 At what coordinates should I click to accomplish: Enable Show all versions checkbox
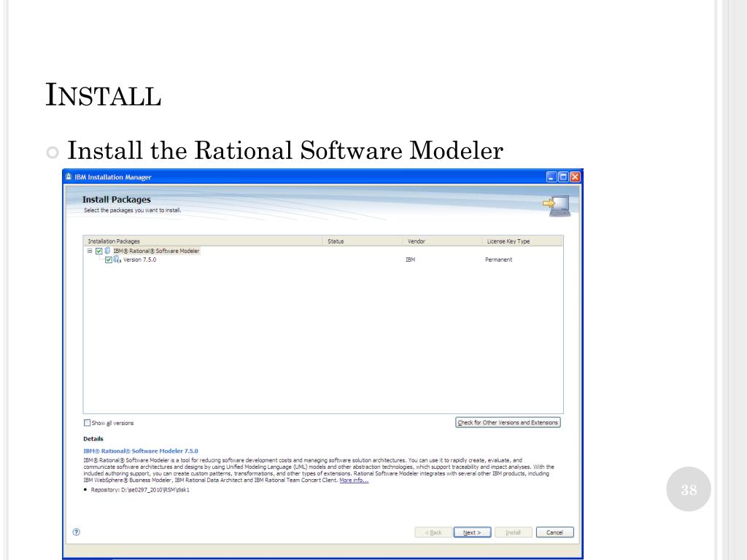(x=88, y=423)
